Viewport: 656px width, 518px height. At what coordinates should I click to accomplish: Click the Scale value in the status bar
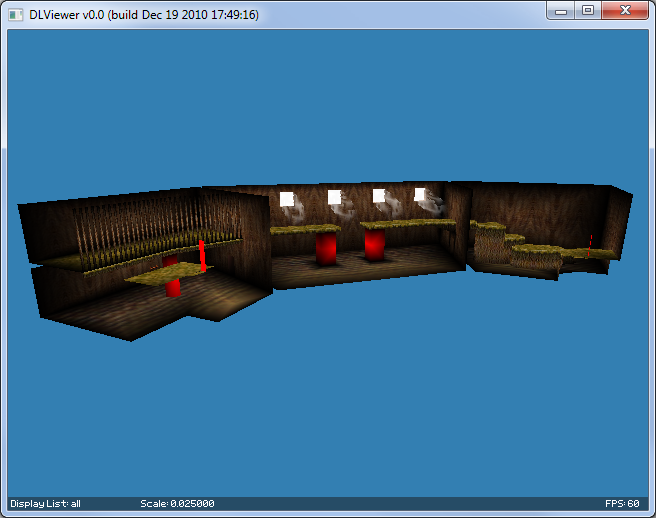(x=177, y=503)
